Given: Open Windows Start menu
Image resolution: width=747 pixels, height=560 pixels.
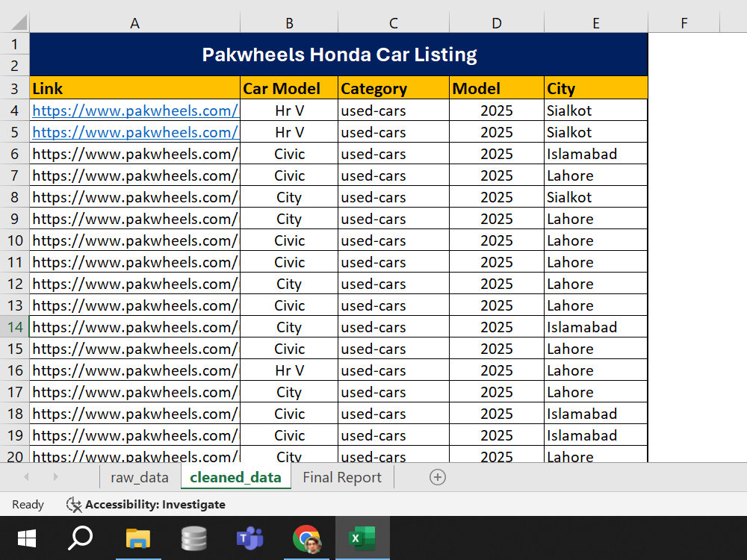Looking at the screenshot, I should [27, 538].
